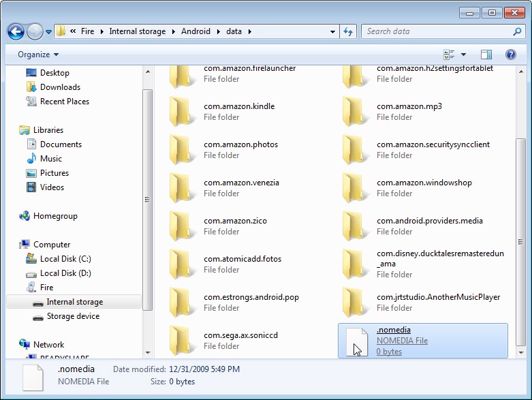Open Downloads in the navigation pane
532x400 pixels.
pyautogui.click(x=60, y=87)
